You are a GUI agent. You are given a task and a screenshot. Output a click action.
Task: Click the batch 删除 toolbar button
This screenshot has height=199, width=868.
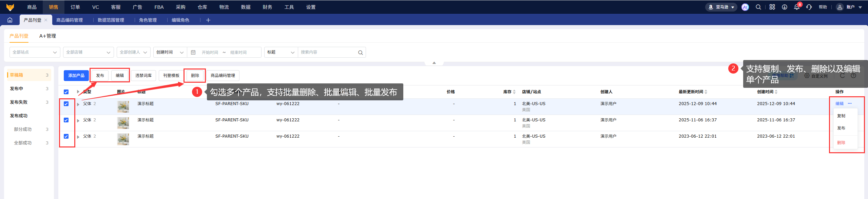coord(195,76)
